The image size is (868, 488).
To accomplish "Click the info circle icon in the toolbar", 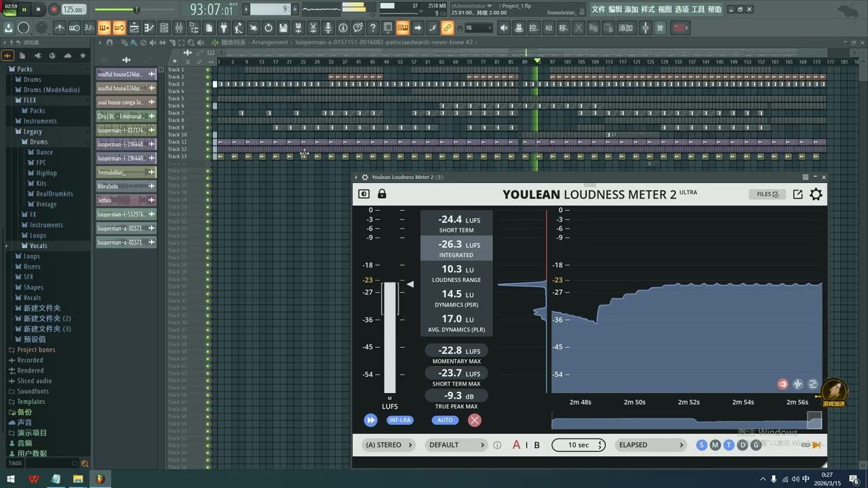I will coord(343,28).
